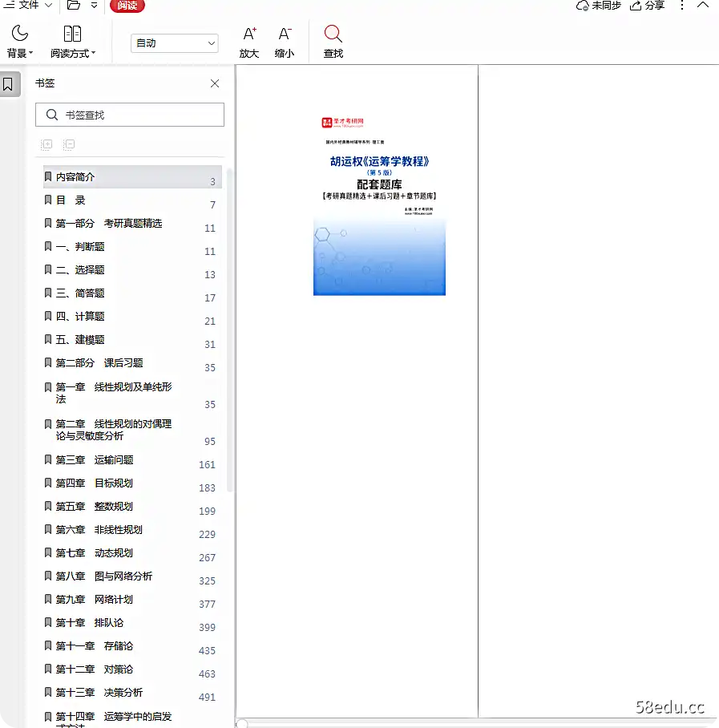Open 第八章 图与网络分析 bookmark
The image size is (719, 728).
[x=132, y=576]
